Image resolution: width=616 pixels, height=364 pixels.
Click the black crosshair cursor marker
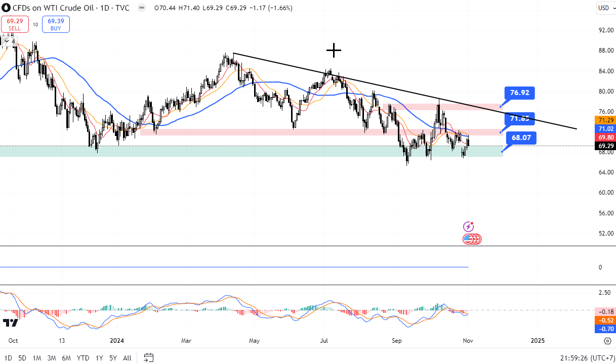[334, 50]
